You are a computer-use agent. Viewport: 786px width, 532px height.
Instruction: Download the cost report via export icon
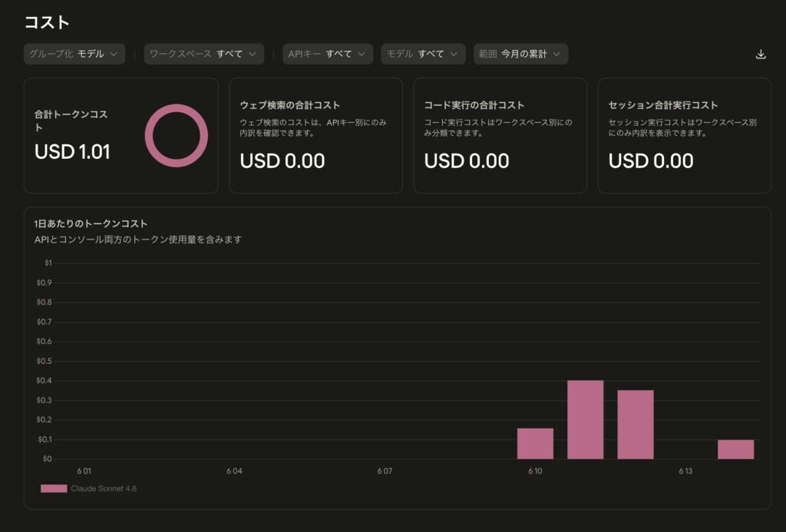click(761, 55)
